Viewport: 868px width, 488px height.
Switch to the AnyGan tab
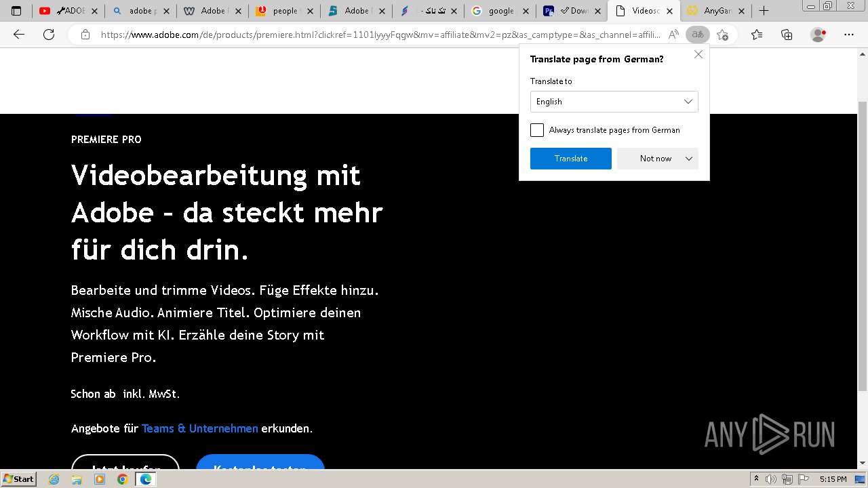715,11
